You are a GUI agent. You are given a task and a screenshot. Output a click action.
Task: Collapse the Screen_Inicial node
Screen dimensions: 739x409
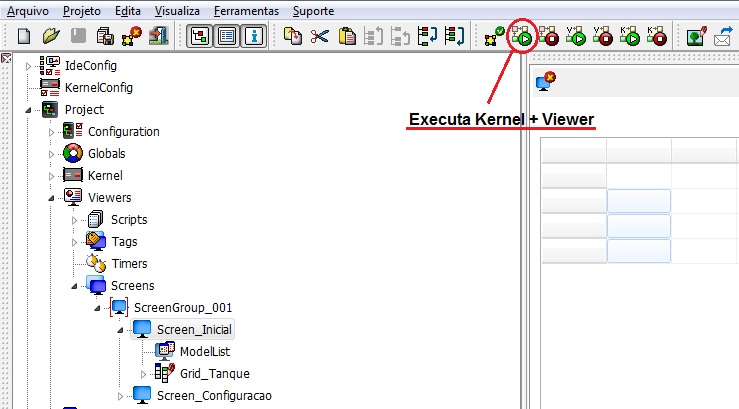120,330
